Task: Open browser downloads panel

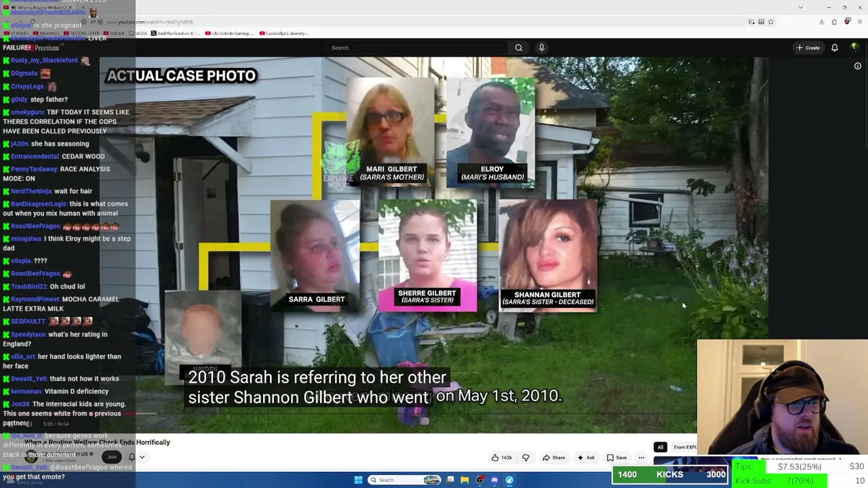Action: (x=821, y=22)
